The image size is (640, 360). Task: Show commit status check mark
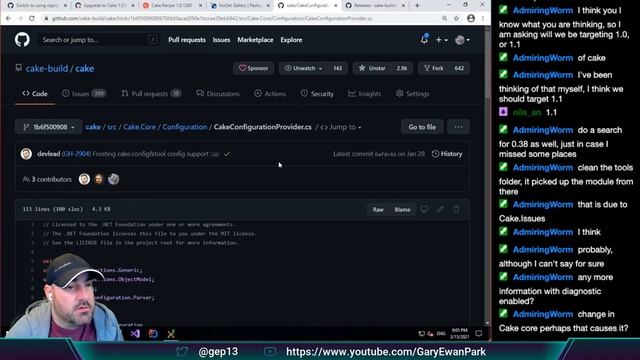(x=227, y=154)
